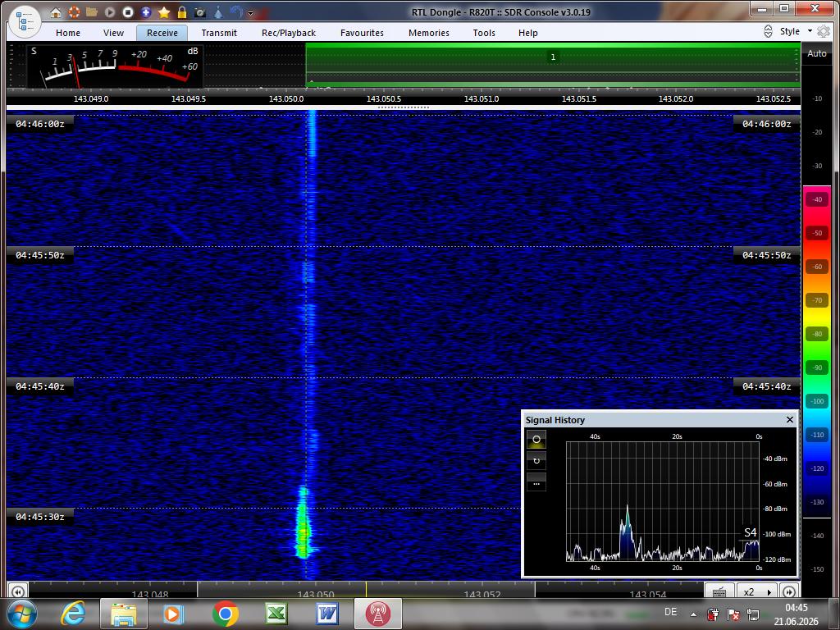
Task: Click the fast-forward button at waterfall bottom right
Action: tap(789, 592)
